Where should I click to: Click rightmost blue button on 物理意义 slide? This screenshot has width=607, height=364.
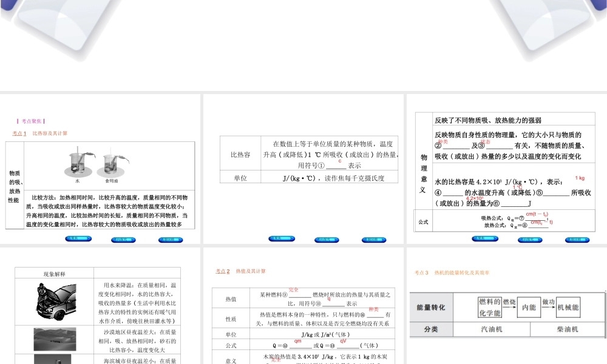click(x=577, y=240)
